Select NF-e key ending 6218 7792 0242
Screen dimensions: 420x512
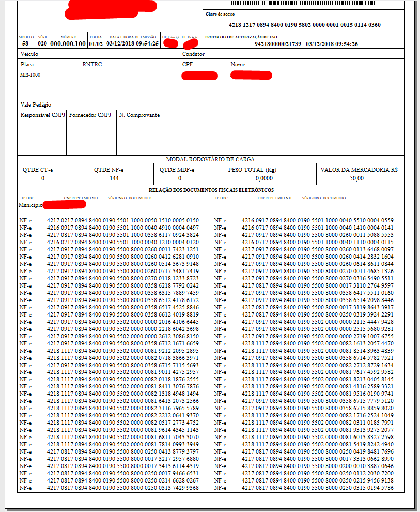122,285
